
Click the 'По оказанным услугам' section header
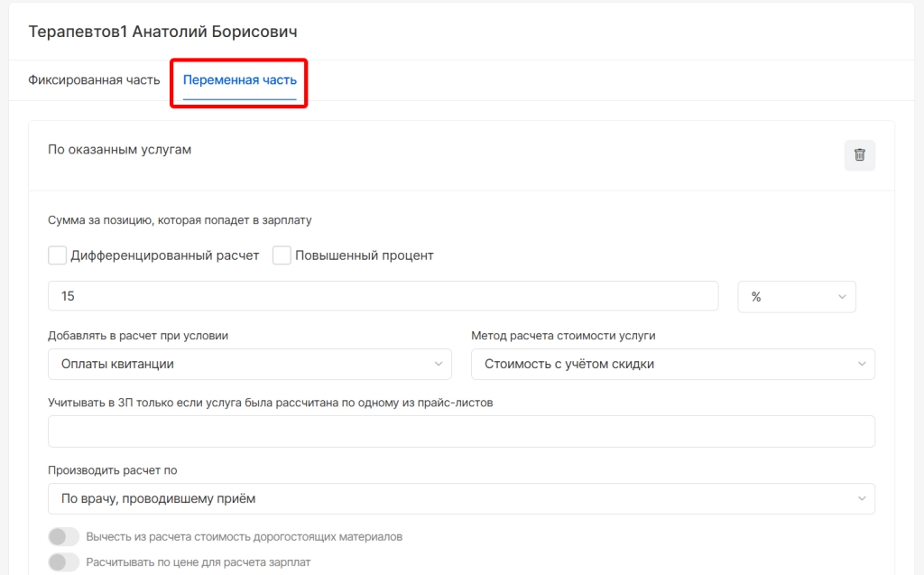coord(120,150)
